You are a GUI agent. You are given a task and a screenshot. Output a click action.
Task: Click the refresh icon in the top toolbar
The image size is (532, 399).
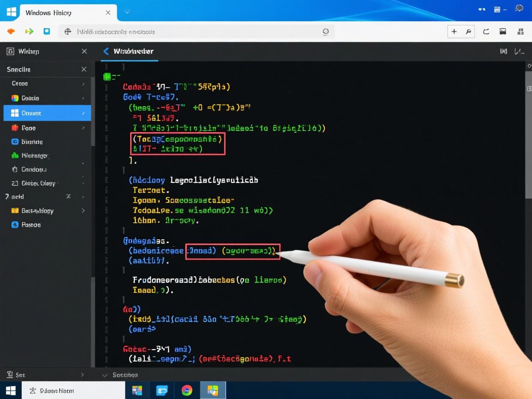pyautogui.click(x=486, y=31)
